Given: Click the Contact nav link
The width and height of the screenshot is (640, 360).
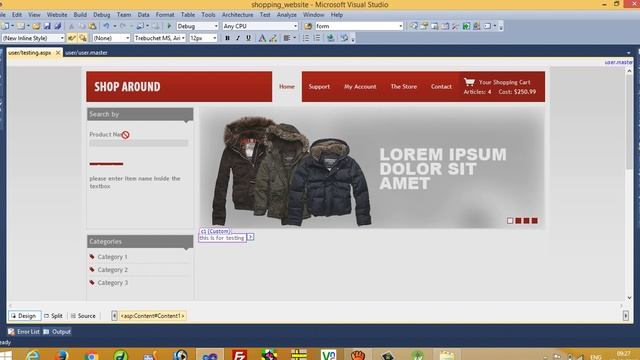Looking at the screenshot, I should pos(441,87).
